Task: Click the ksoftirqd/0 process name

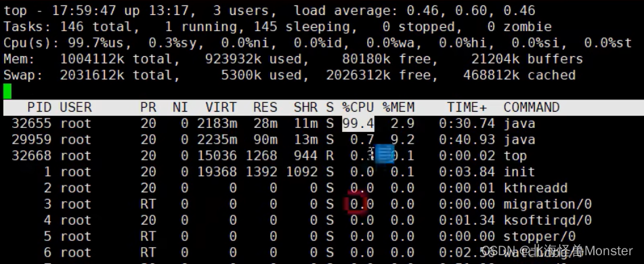Action: pyautogui.click(x=547, y=221)
